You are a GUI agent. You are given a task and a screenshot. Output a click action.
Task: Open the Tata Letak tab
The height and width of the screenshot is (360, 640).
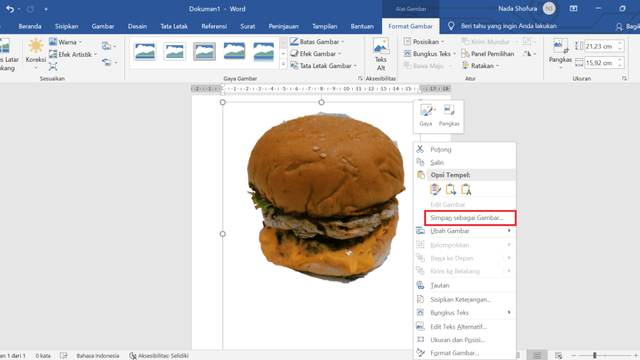174,26
